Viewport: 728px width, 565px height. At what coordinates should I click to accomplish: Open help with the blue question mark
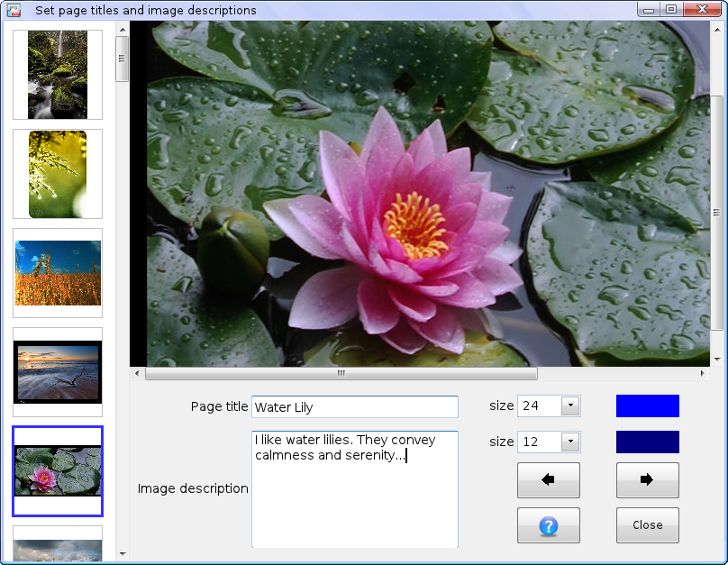(x=549, y=525)
